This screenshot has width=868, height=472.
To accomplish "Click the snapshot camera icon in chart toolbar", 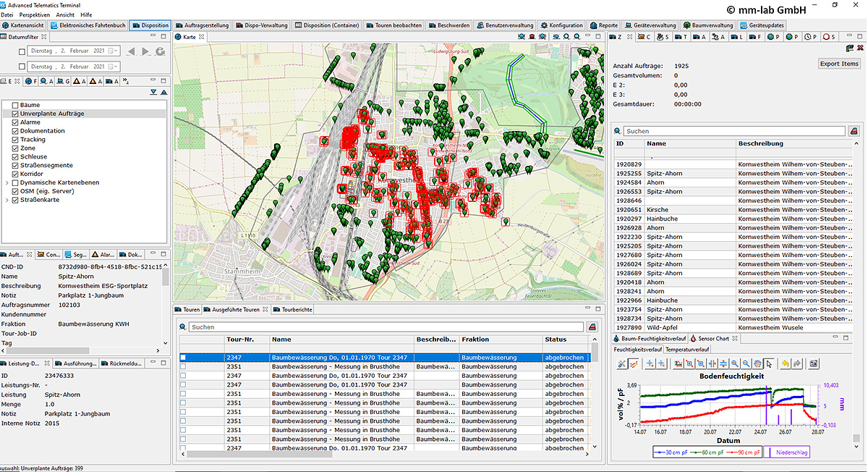I will pos(813,363).
